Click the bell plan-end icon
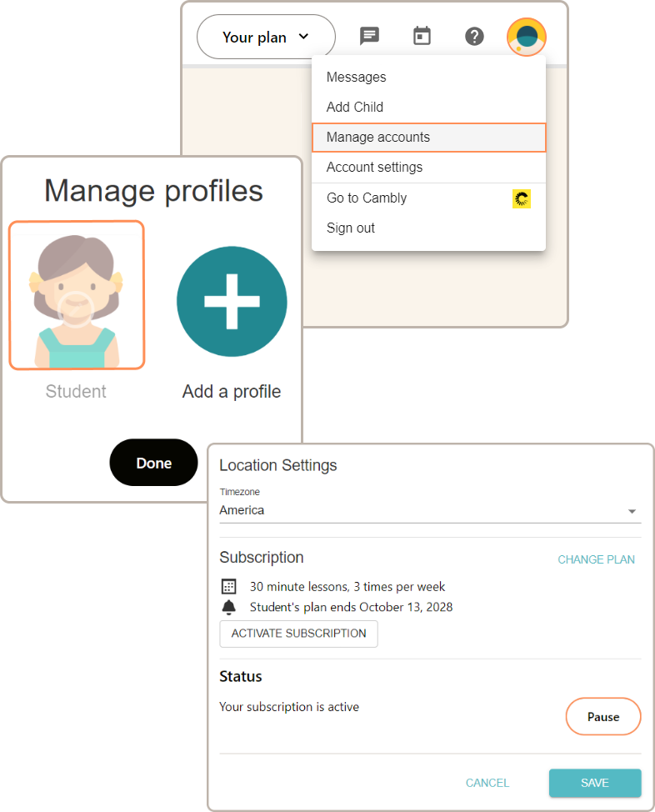Image resolution: width=655 pixels, height=812 pixels. coord(229,607)
